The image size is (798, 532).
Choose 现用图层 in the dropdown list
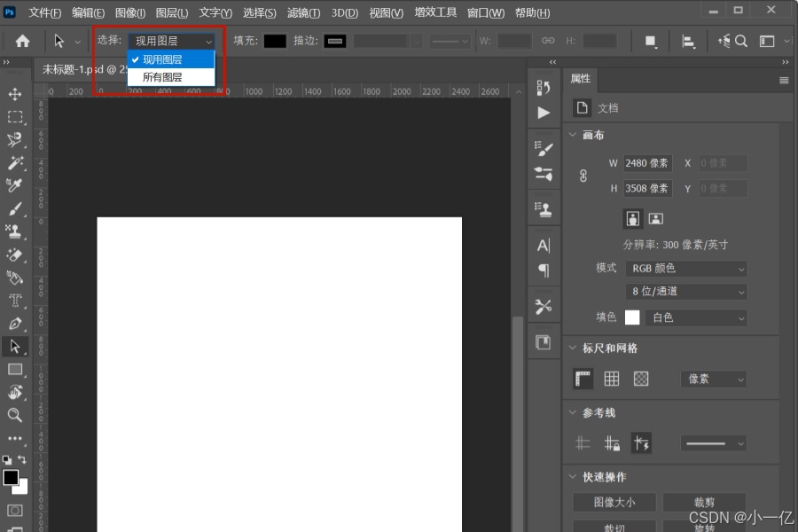[x=171, y=59]
